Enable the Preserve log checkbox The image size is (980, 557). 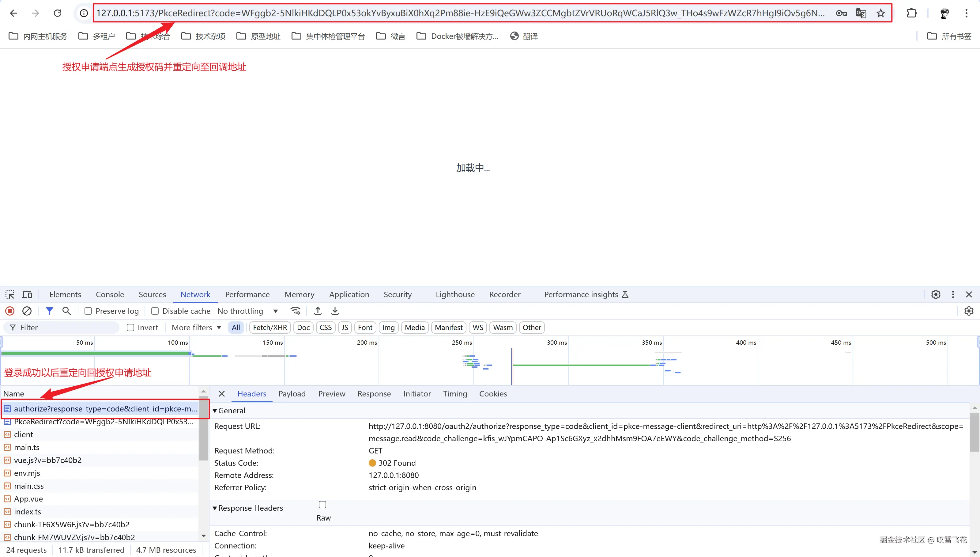click(88, 311)
